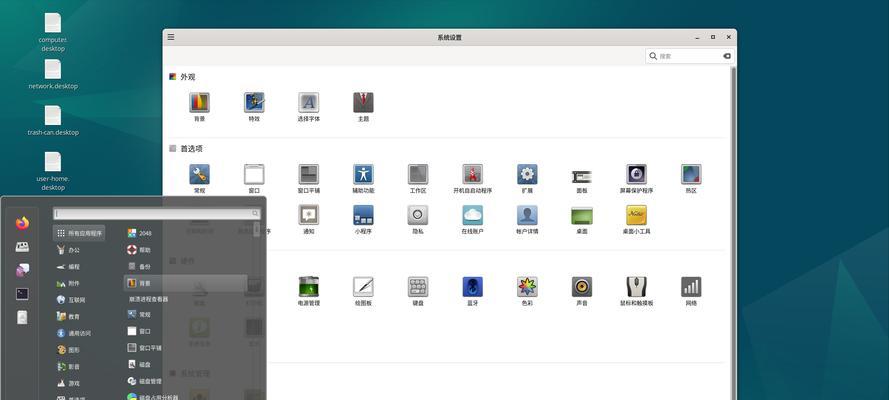Image resolution: width=889 pixels, height=400 pixels.
Task: Open the 绘图板 graphics tablet settings
Action: 363,291
